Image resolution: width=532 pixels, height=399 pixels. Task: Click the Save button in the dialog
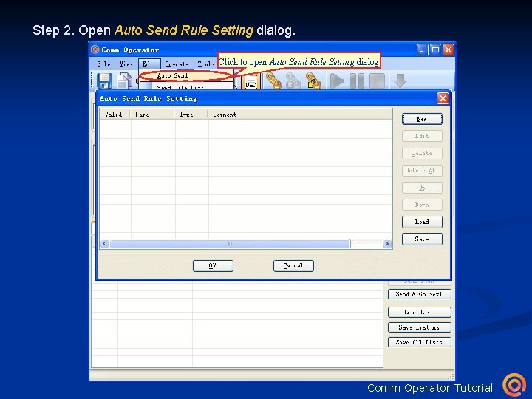(422, 239)
